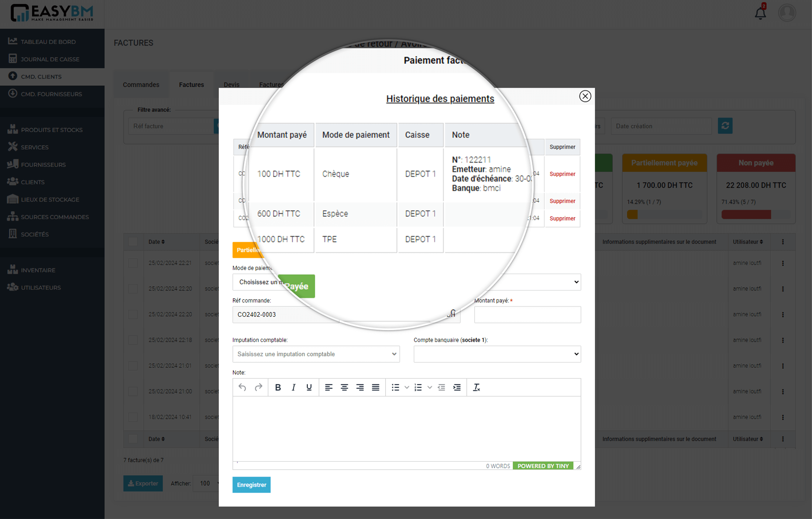The height and width of the screenshot is (519, 812).
Task: Open row actions menu for 25/02/2024 22:21
Action: click(783, 263)
